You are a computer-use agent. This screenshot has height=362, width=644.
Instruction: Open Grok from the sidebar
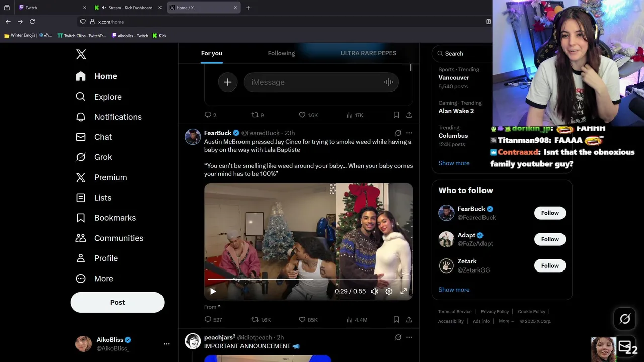point(94,157)
